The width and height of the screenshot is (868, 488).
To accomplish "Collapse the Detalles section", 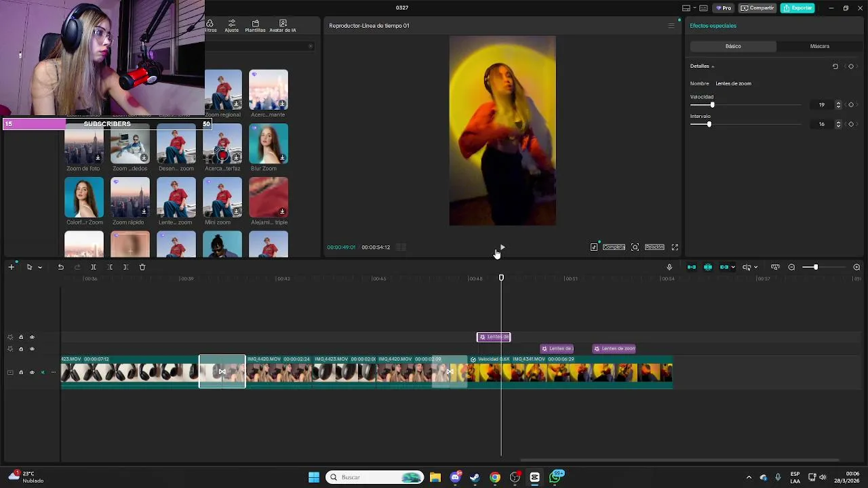I will [713, 66].
